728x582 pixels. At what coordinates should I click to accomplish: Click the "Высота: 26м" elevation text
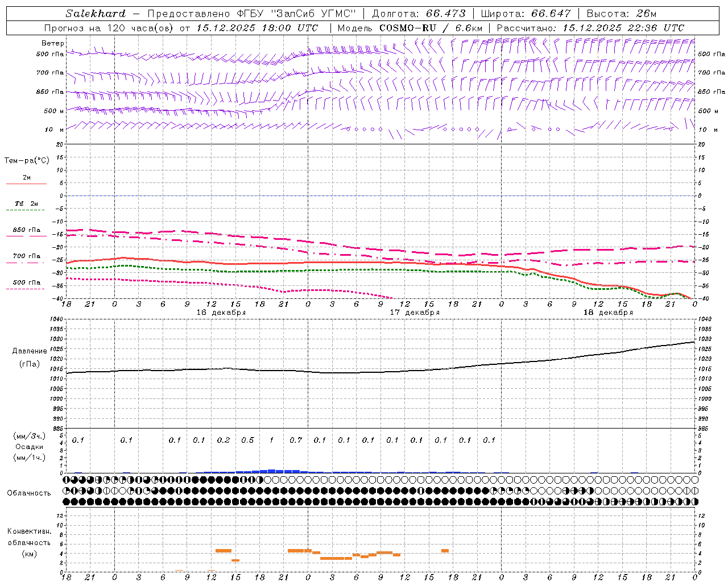pos(621,14)
